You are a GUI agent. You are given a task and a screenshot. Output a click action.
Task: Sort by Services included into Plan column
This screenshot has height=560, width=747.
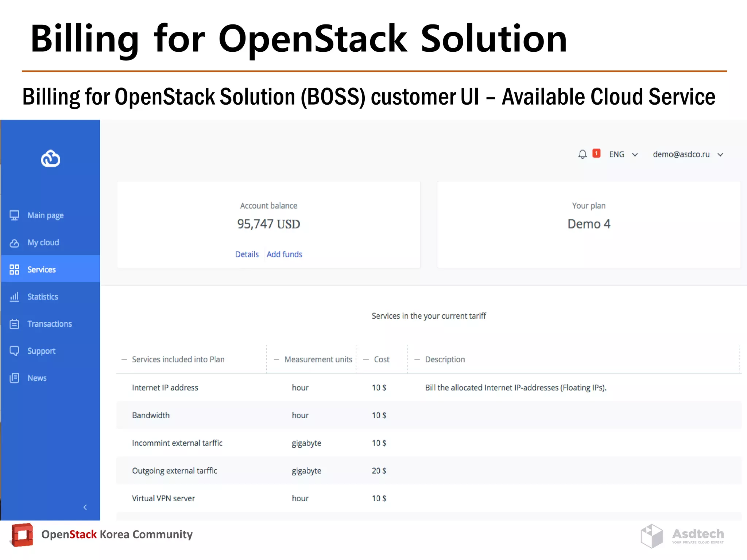coord(178,359)
